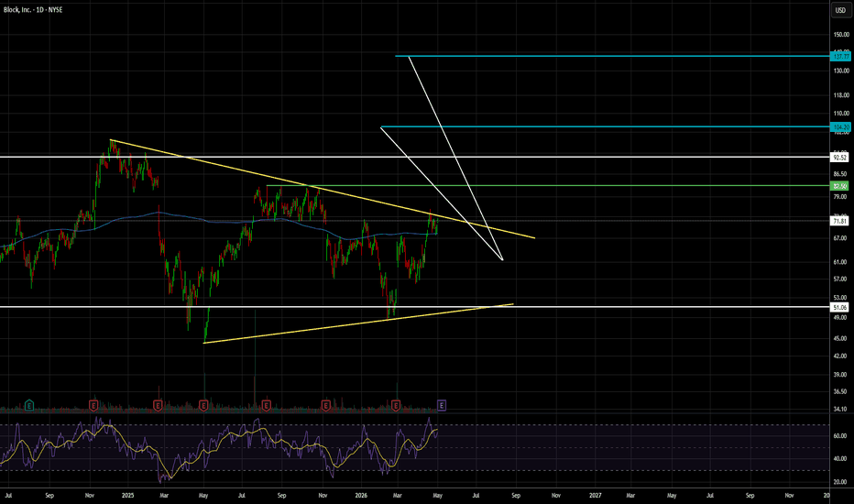
Task: Click the RSI 60.00 scale label
Action: (x=840, y=436)
